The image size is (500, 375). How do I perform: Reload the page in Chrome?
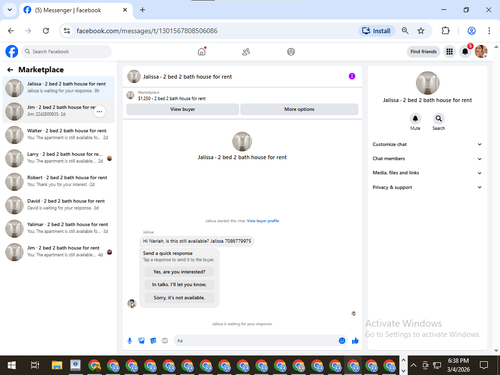(46, 31)
